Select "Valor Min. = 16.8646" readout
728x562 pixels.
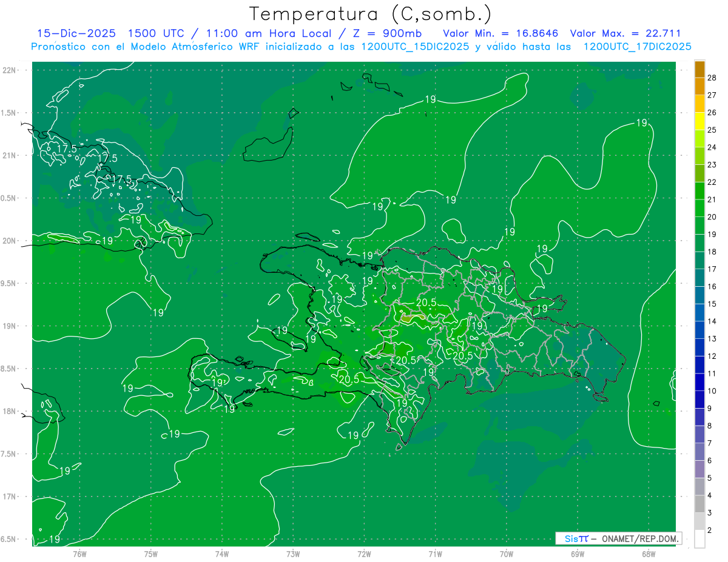pyautogui.click(x=500, y=33)
